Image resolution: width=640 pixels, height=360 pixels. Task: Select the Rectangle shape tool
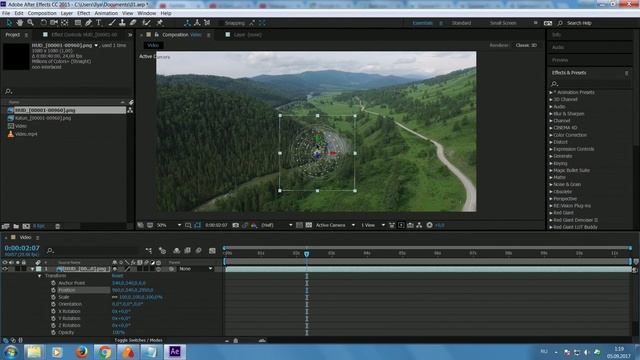(77, 23)
